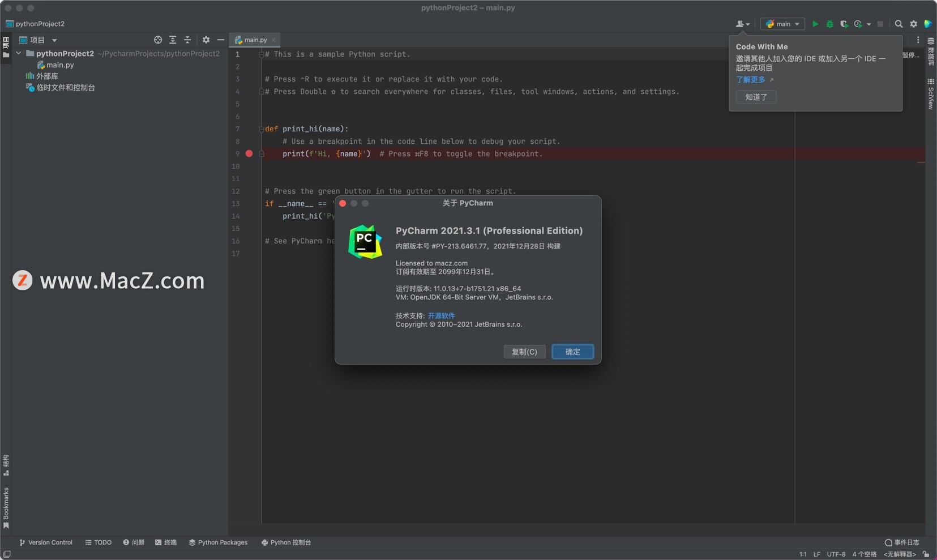Open Python 控制台 console tool window
This screenshot has height=560, width=937.
click(286, 542)
